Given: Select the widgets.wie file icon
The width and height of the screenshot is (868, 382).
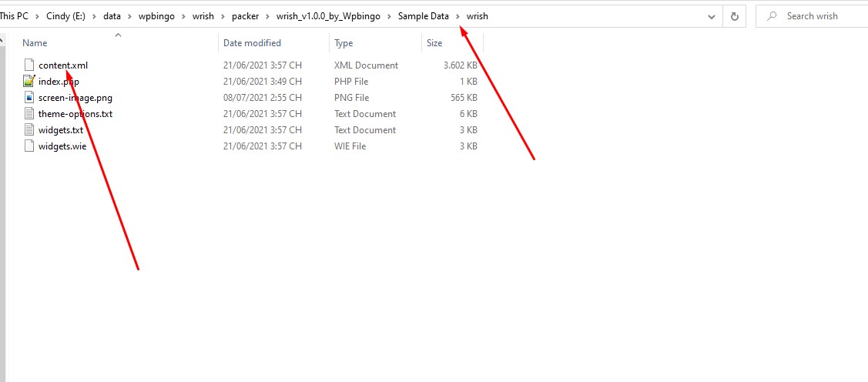Looking at the screenshot, I should pos(28,146).
